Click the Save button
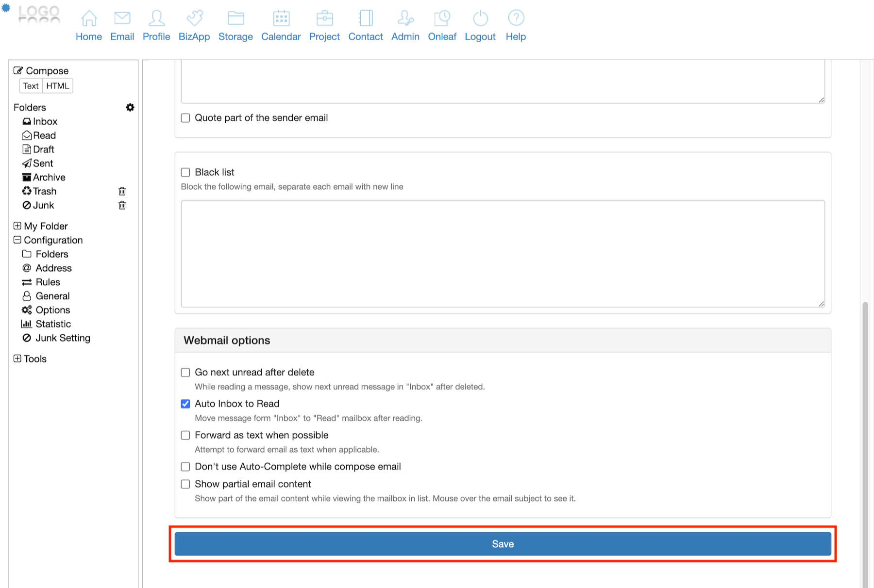Image resolution: width=874 pixels, height=588 pixels. [x=503, y=544]
